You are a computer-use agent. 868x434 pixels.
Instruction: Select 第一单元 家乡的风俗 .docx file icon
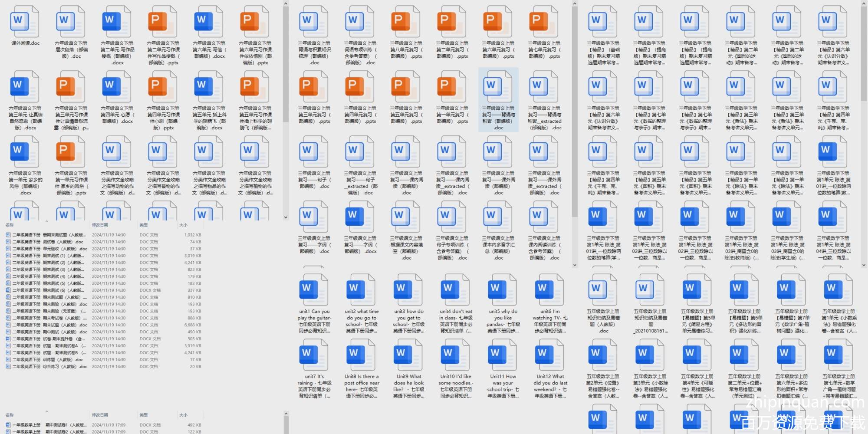pyautogui.click(x=25, y=151)
